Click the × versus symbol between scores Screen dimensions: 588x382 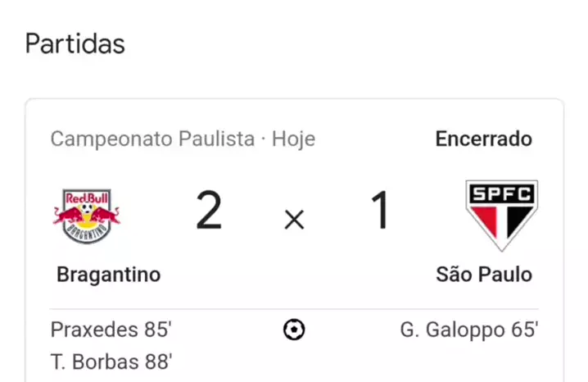point(294,219)
